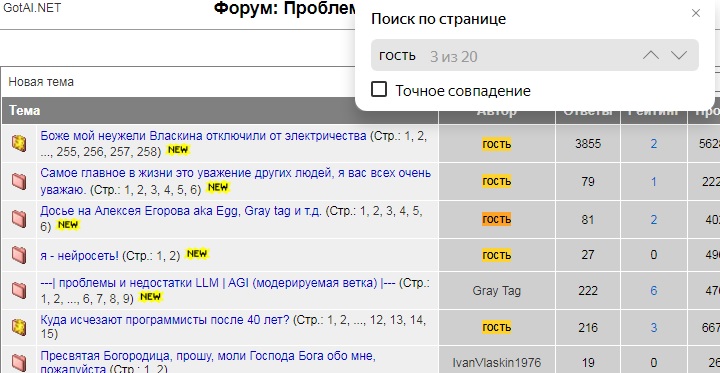The image size is (720, 373).
Task: Click author гость in я - нейросеть! row
Action: (496, 255)
